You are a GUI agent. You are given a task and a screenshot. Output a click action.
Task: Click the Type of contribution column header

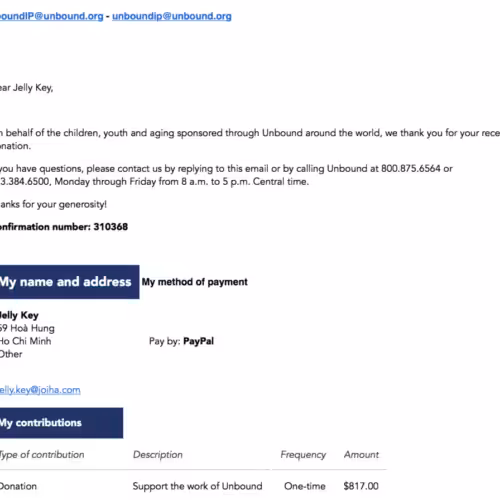42,454
